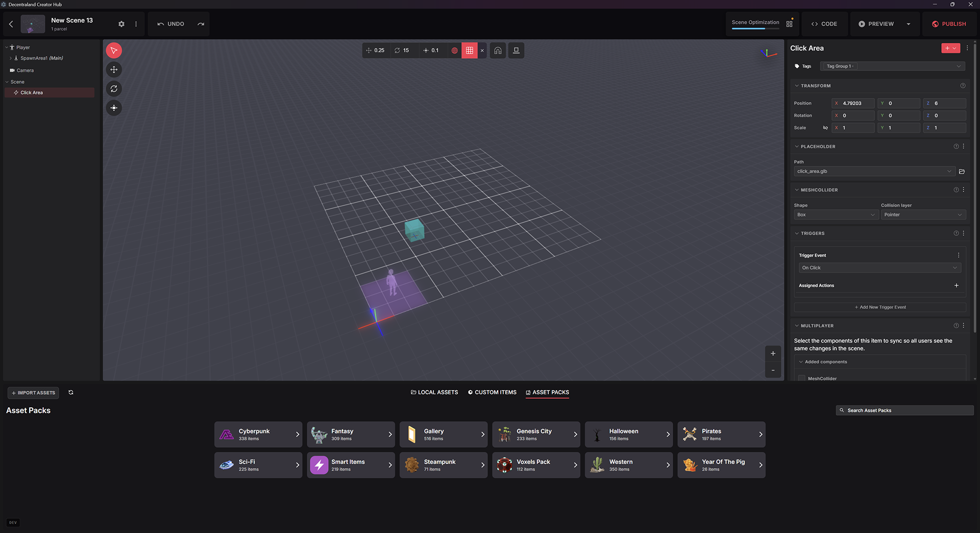Open the Code editor button
The height and width of the screenshot is (533, 980).
coord(824,24)
